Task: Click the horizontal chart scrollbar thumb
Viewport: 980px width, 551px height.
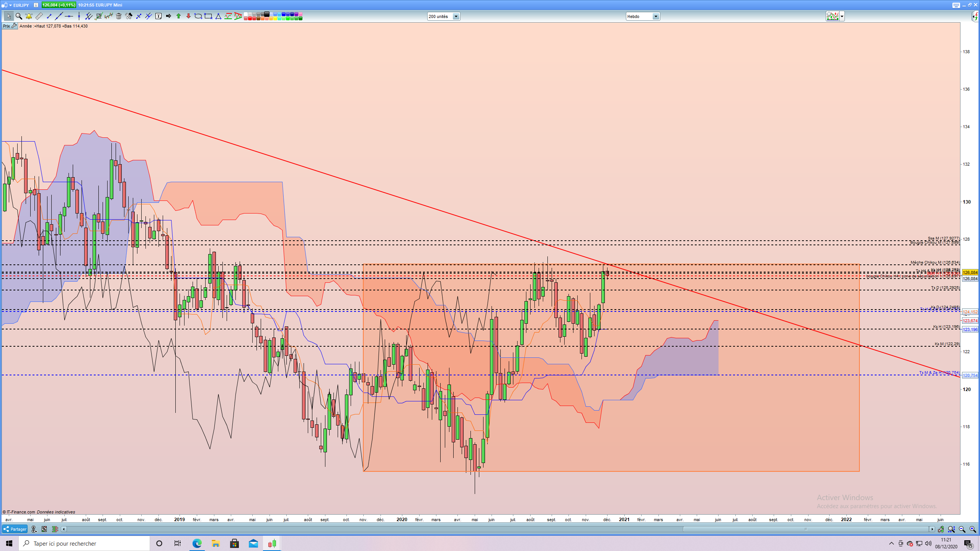Action: point(805,529)
